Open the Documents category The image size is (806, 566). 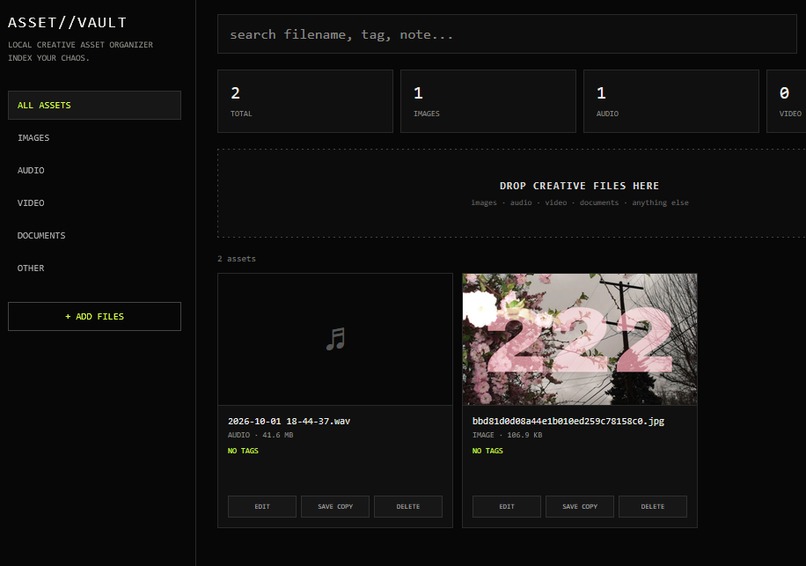tap(95, 235)
